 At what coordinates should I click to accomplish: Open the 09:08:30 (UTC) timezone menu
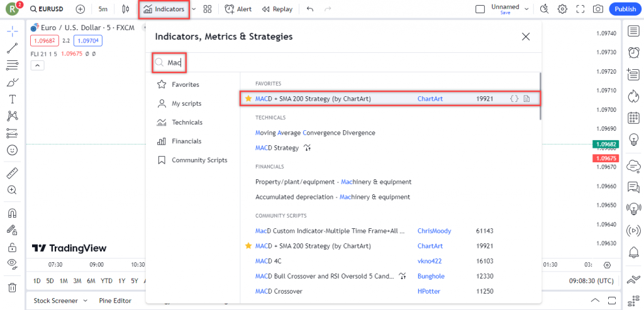591,281
